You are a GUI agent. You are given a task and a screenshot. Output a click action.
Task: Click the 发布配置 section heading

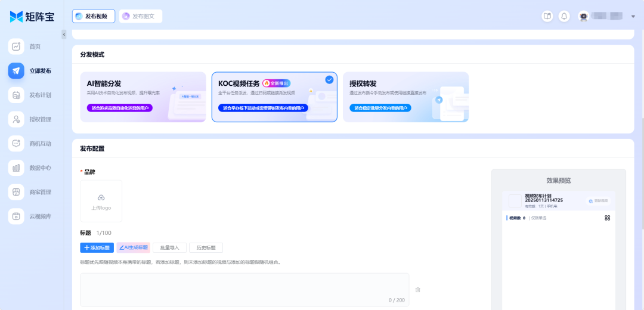point(92,148)
